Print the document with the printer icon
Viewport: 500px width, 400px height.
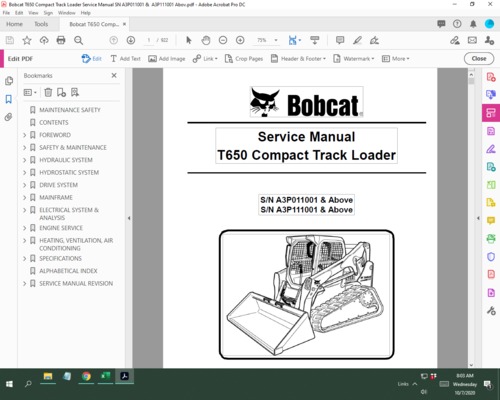click(x=61, y=40)
